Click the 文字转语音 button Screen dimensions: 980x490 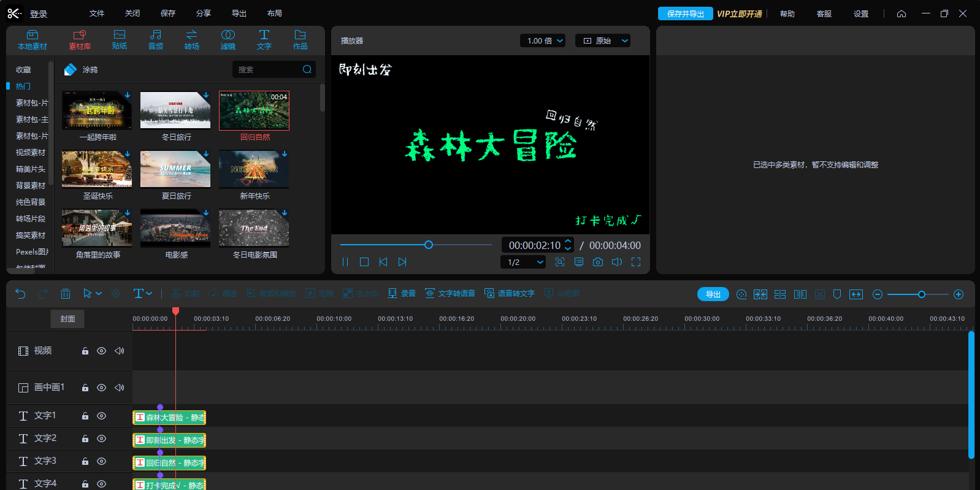tap(450, 294)
